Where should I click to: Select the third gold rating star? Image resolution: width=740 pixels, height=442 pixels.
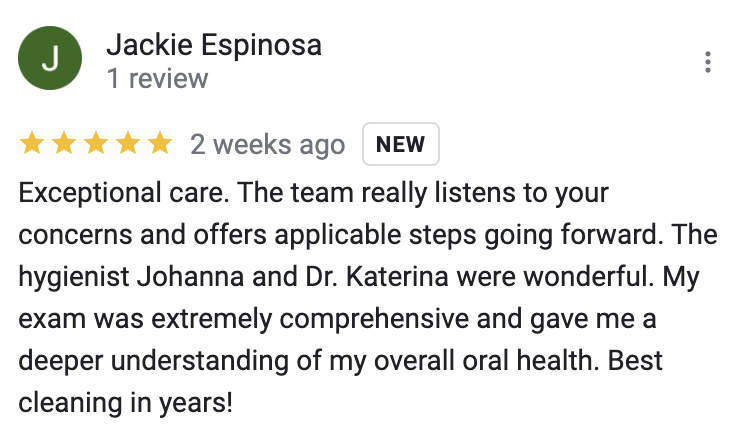point(96,143)
